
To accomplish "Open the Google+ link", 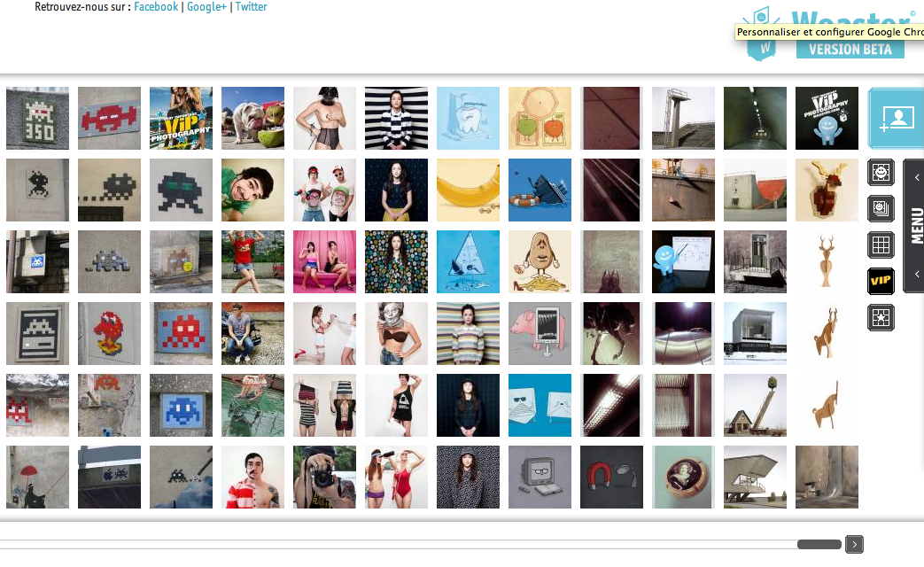I will 206,7.
